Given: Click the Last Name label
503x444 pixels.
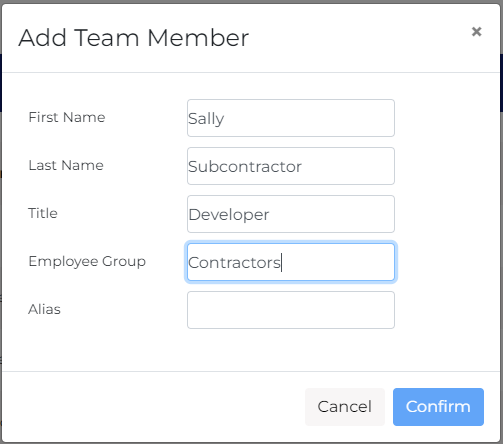Looking at the screenshot, I should pos(66,165).
